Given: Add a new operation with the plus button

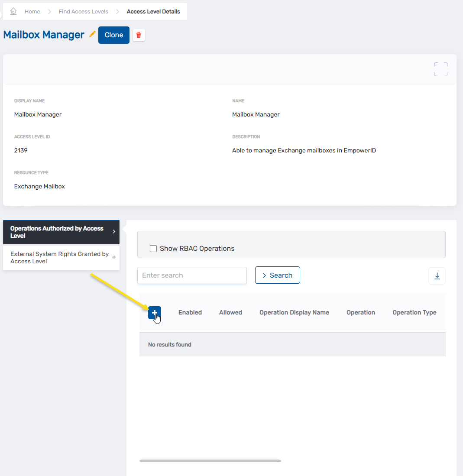Looking at the screenshot, I should click(155, 312).
